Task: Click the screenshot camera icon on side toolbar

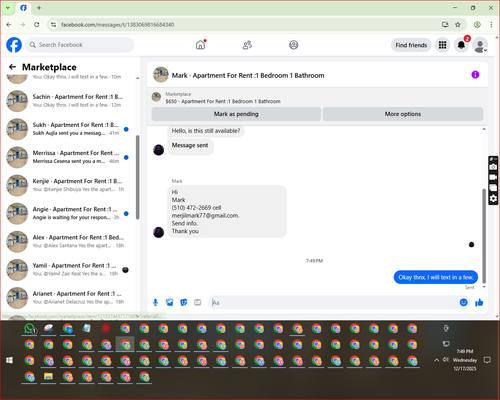Action: click(x=493, y=167)
